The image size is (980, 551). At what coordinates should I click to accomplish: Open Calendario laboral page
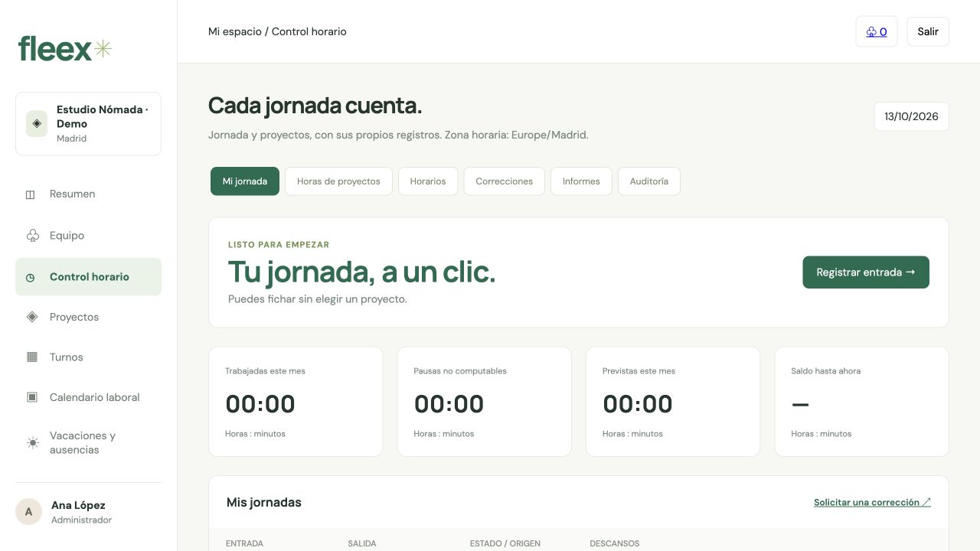[x=88, y=397]
